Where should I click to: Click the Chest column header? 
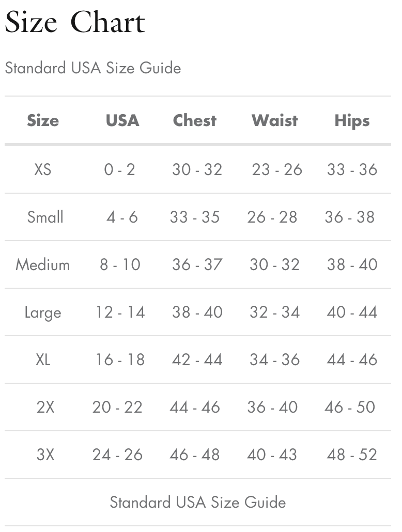pyautogui.click(x=195, y=120)
